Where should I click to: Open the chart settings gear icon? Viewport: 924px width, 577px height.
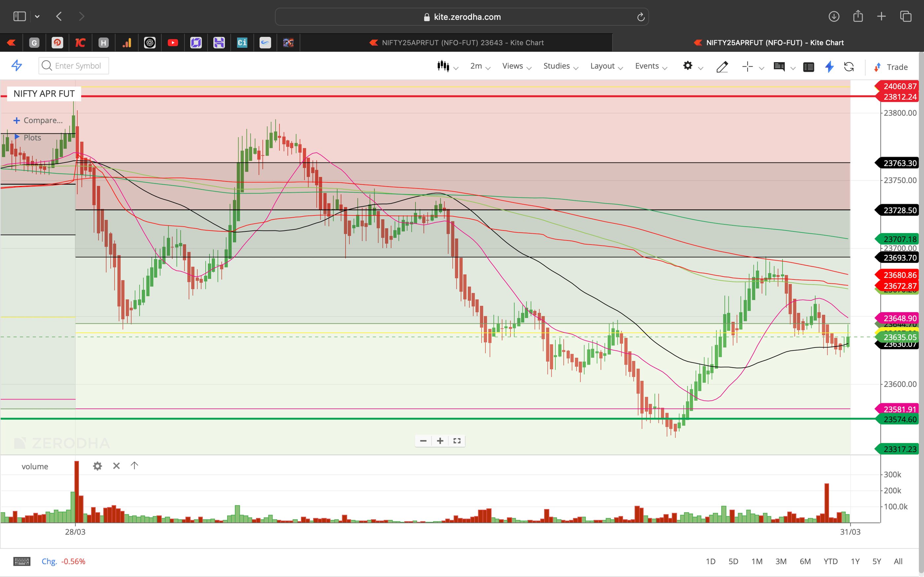click(x=688, y=66)
